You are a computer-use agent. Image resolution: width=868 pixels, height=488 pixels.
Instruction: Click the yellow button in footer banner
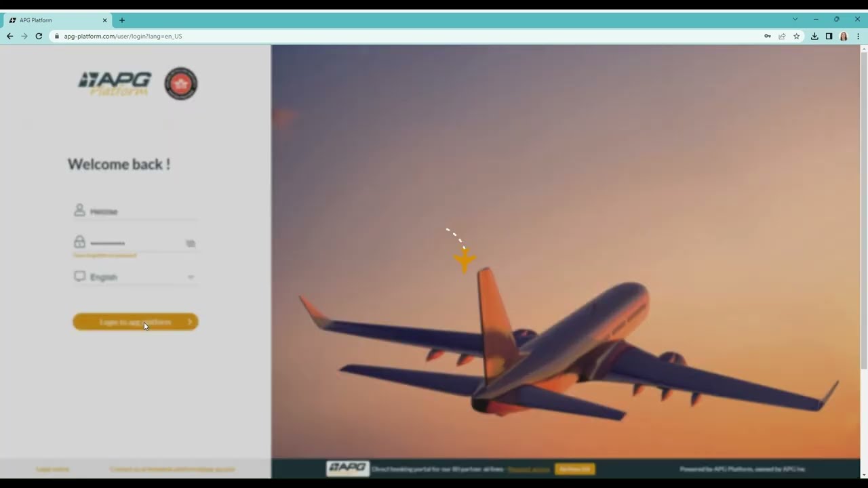pyautogui.click(x=575, y=469)
